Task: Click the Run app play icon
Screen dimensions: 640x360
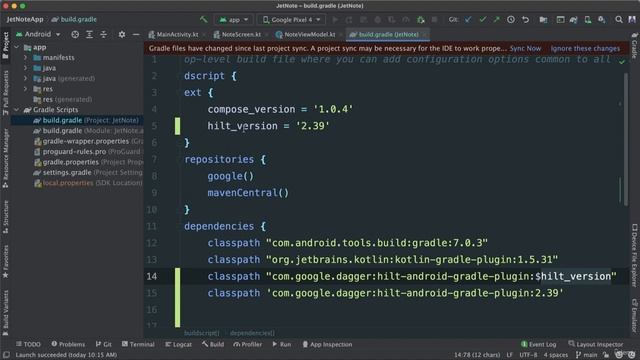Action: (335, 20)
